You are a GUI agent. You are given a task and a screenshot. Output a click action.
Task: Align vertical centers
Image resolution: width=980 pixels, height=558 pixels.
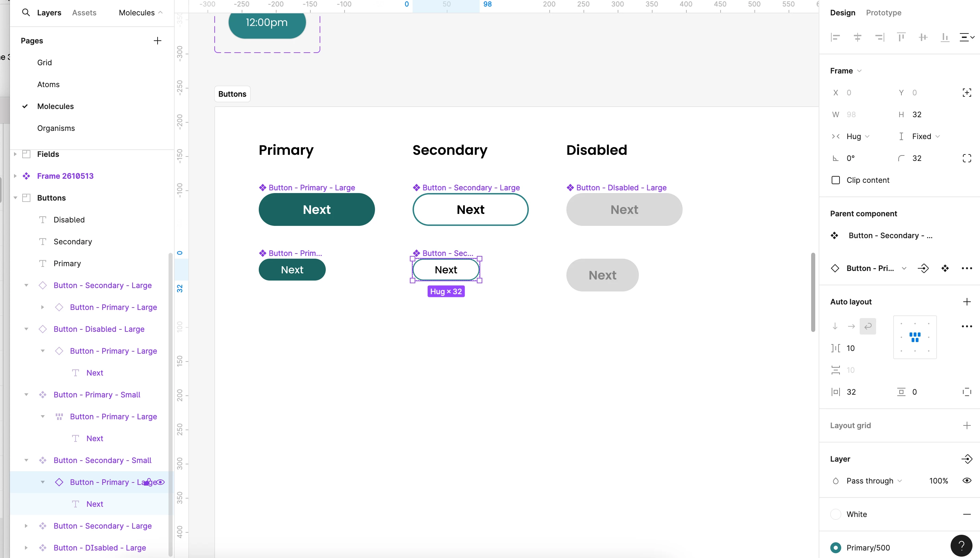pos(923,37)
